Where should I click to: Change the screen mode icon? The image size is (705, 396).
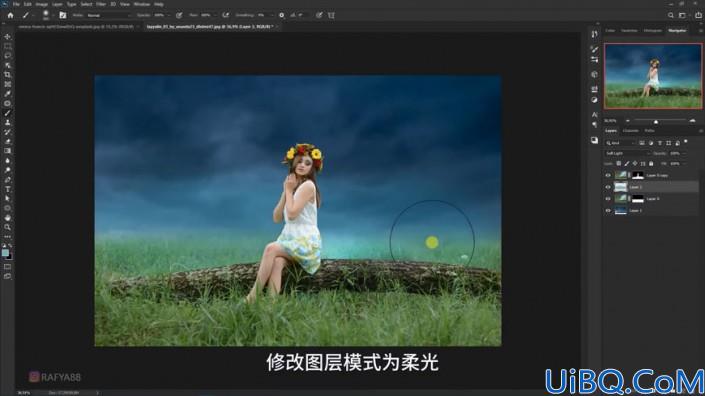coord(8,276)
